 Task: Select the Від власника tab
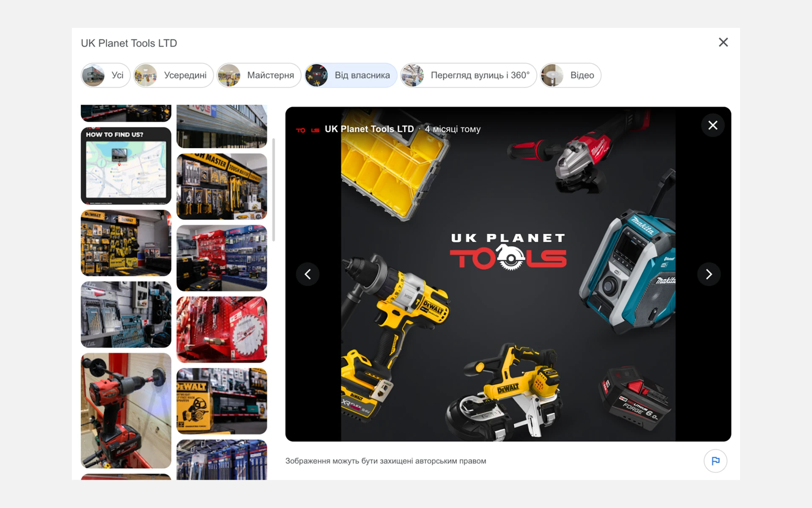pyautogui.click(x=351, y=75)
